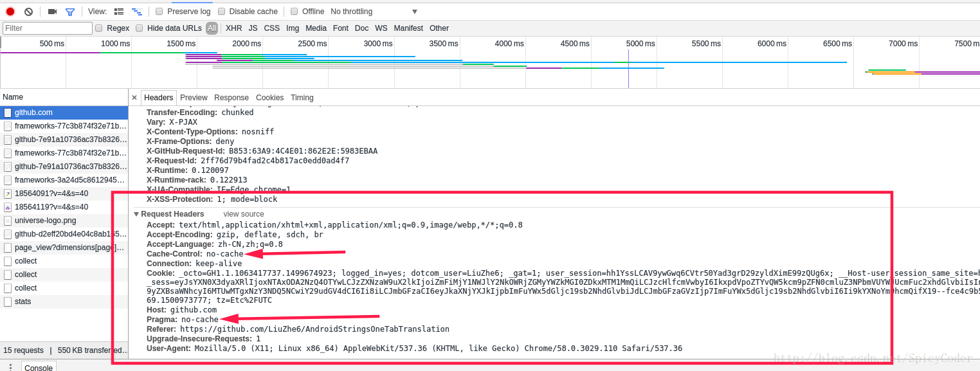Open the Headers tab

(159, 98)
